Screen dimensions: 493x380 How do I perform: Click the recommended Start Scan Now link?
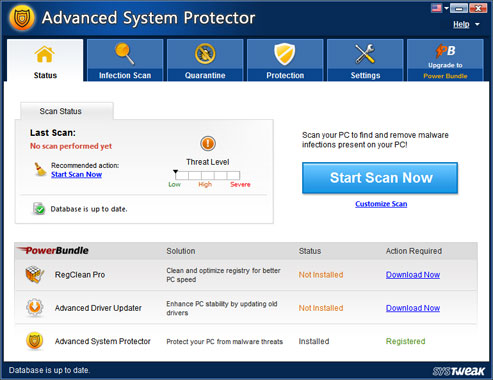[76, 174]
